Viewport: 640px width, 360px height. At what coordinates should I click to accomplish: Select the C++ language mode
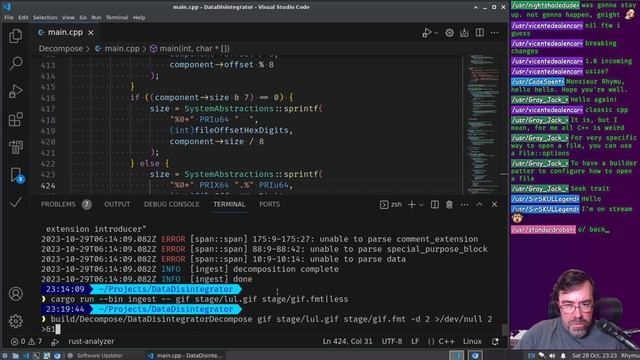coord(446,341)
